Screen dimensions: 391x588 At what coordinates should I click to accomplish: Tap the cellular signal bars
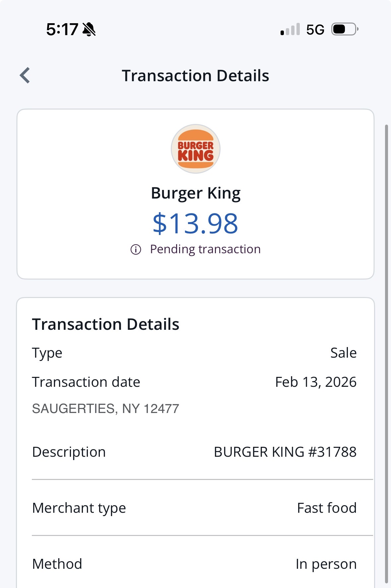[x=290, y=29]
